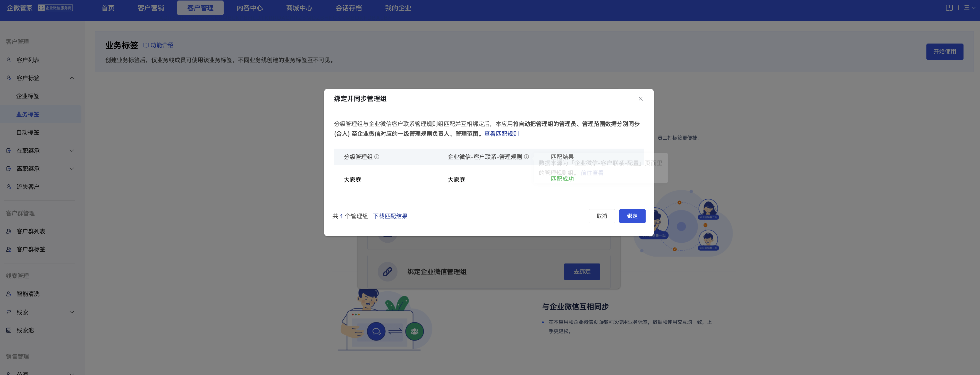This screenshot has width=980, height=375.
Task: Switch to 会话存档 tab
Action: point(349,8)
